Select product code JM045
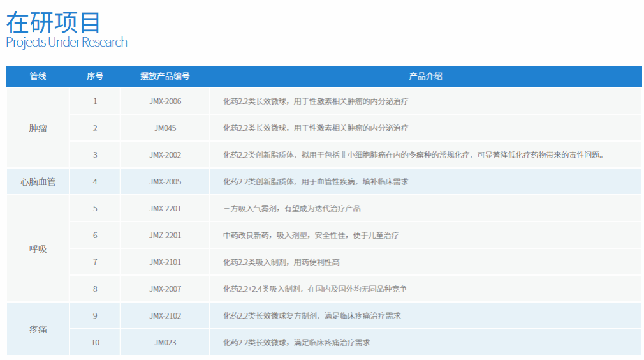644x360 pixels. coord(165,128)
